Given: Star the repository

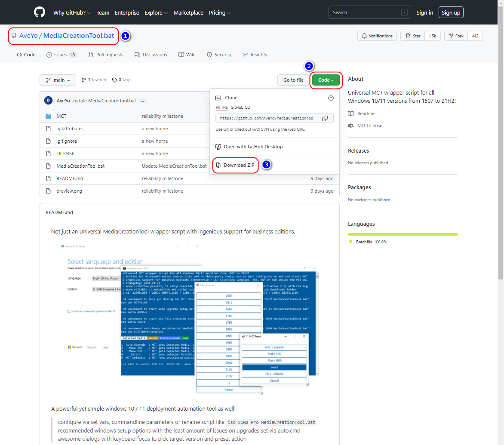Looking at the screenshot, I should tap(413, 36).
